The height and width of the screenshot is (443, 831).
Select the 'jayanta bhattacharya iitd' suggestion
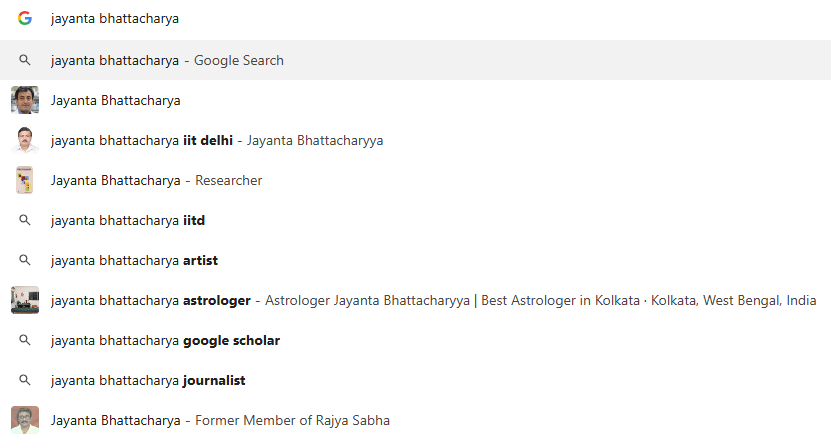(x=128, y=220)
